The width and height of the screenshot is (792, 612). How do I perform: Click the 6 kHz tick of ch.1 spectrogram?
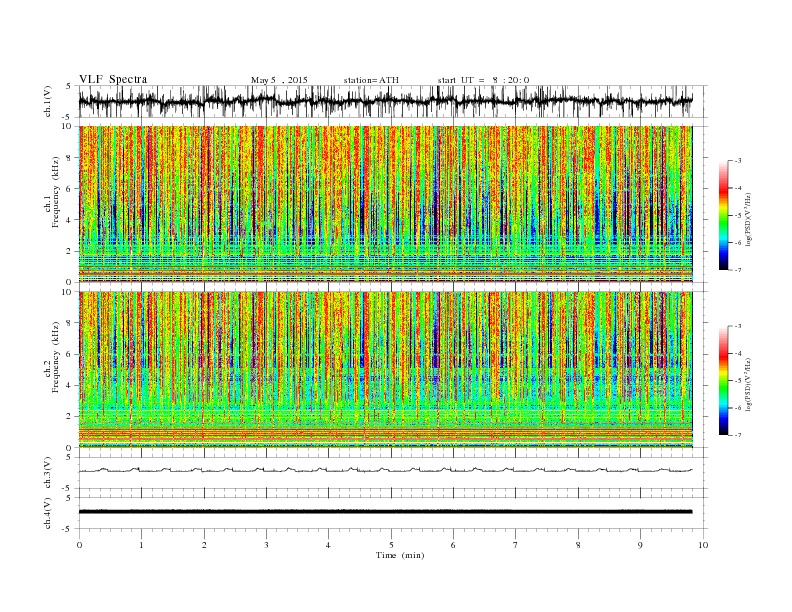tap(70, 189)
